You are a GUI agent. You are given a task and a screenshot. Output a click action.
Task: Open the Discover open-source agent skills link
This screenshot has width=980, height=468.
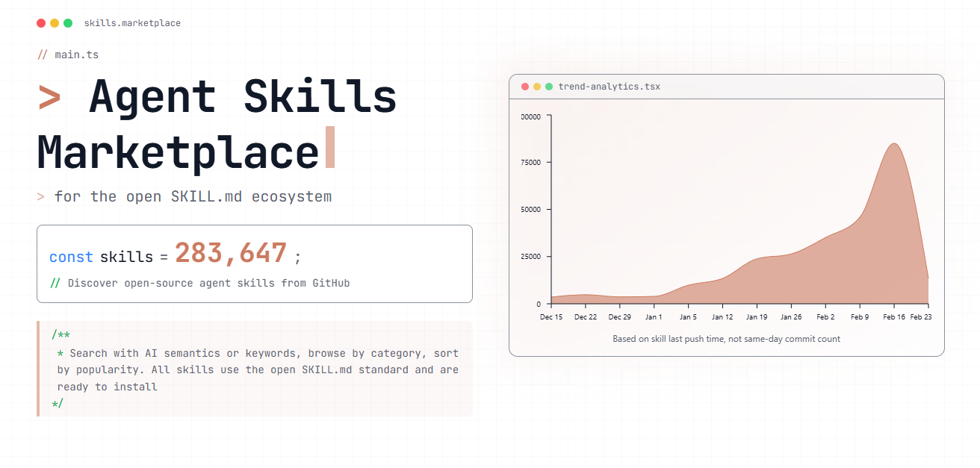click(x=202, y=283)
